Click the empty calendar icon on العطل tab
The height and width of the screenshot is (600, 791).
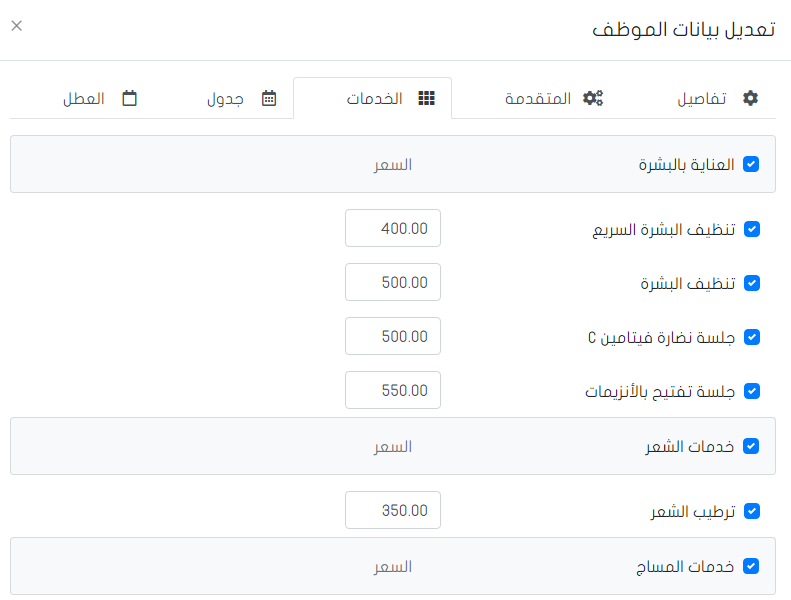129,98
